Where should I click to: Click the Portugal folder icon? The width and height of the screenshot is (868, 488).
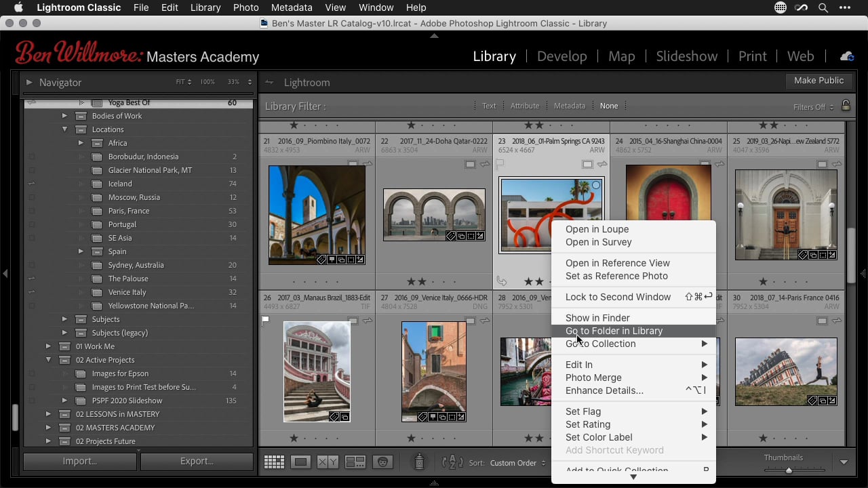(x=97, y=224)
